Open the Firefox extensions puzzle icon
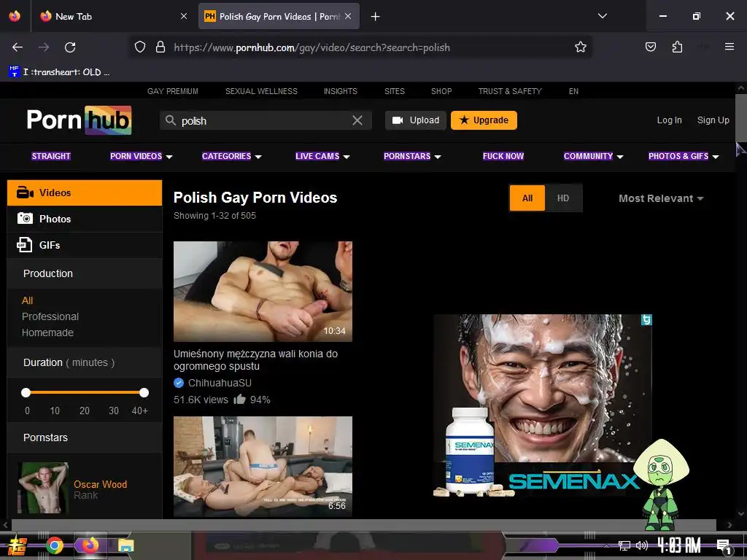Image resolution: width=747 pixels, height=560 pixels. click(x=677, y=47)
